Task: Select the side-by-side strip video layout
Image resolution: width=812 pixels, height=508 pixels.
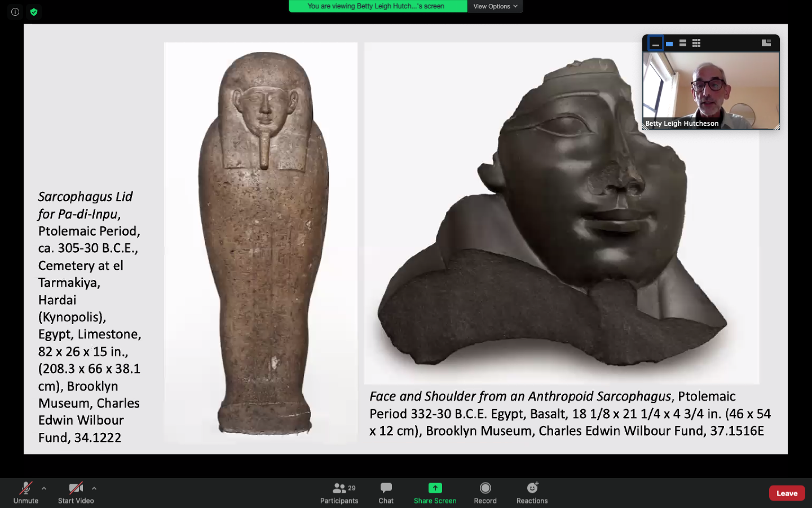Action: pos(683,43)
